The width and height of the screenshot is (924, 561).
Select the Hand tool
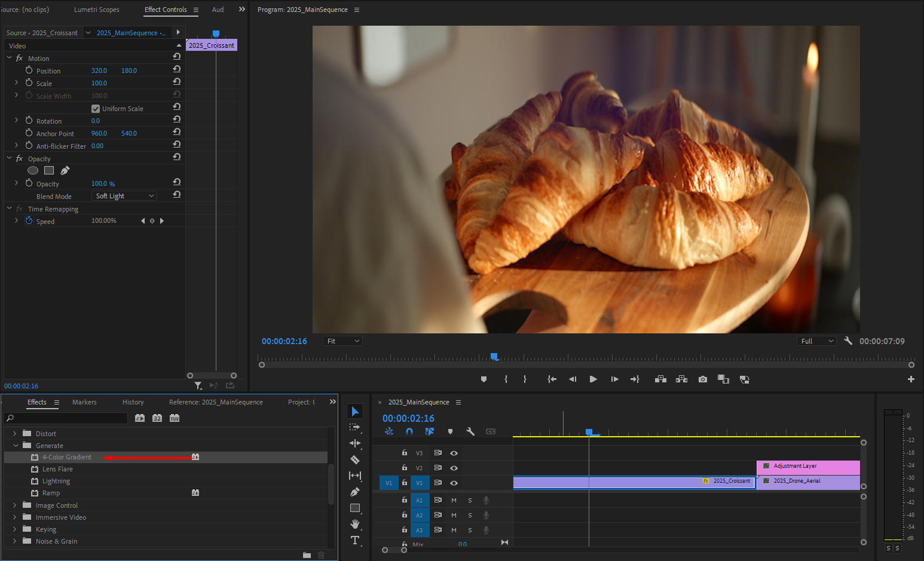click(355, 524)
